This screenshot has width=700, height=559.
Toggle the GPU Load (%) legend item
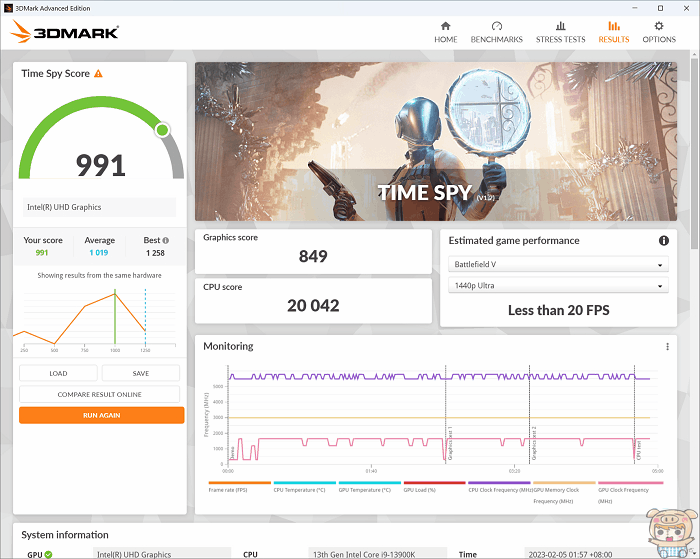[434, 487]
